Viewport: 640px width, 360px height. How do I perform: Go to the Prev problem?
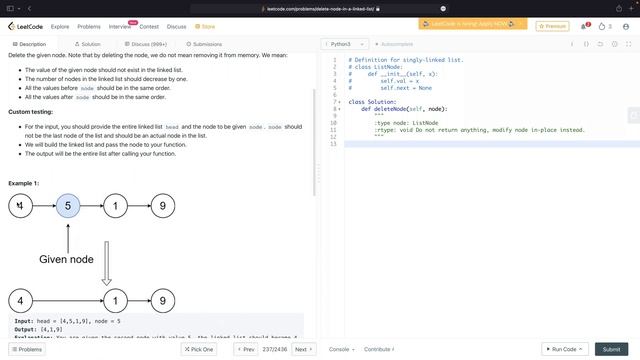point(246,349)
